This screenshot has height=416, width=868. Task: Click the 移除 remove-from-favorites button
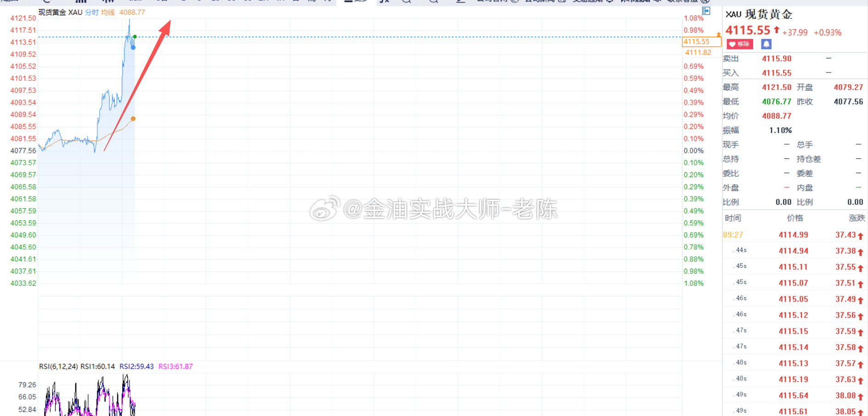tap(739, 44)
